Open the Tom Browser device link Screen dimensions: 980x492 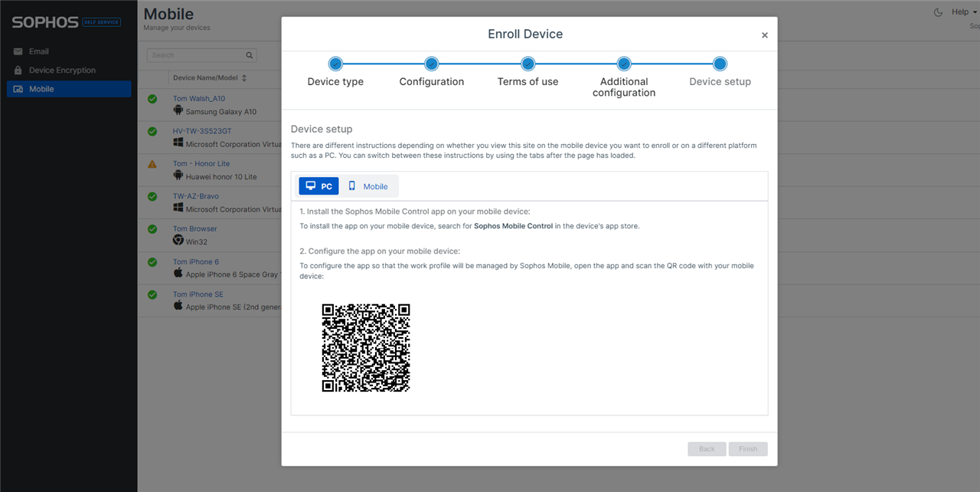tap(195, 229)
